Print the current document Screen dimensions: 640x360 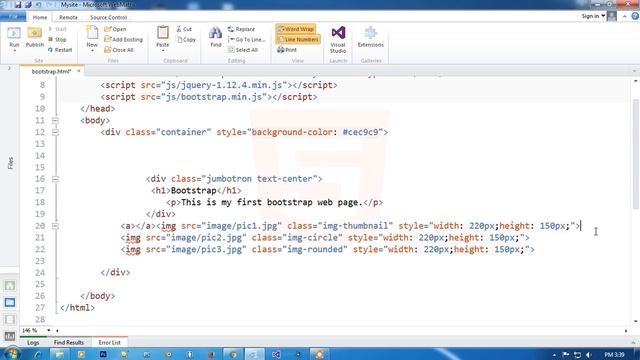(287, 50)
